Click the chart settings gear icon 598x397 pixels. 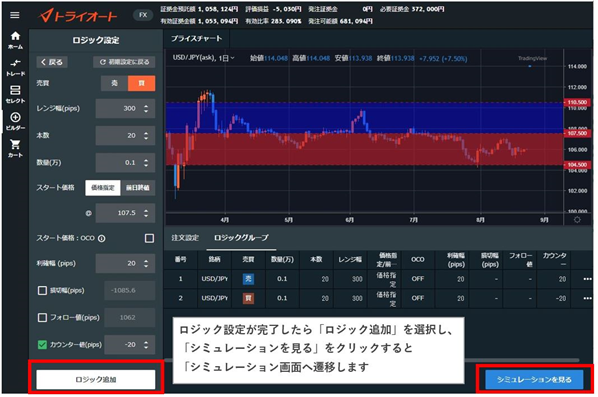[577, 220]
